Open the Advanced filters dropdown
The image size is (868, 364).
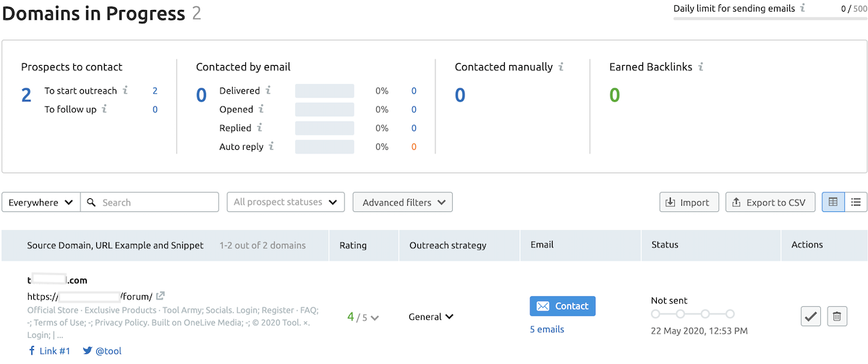point(402,203)
